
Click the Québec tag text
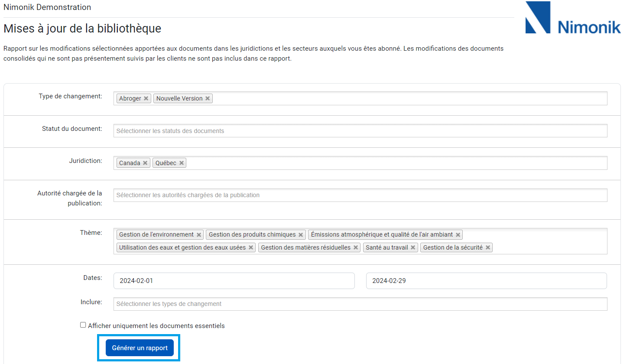click(x=166, y=163)
